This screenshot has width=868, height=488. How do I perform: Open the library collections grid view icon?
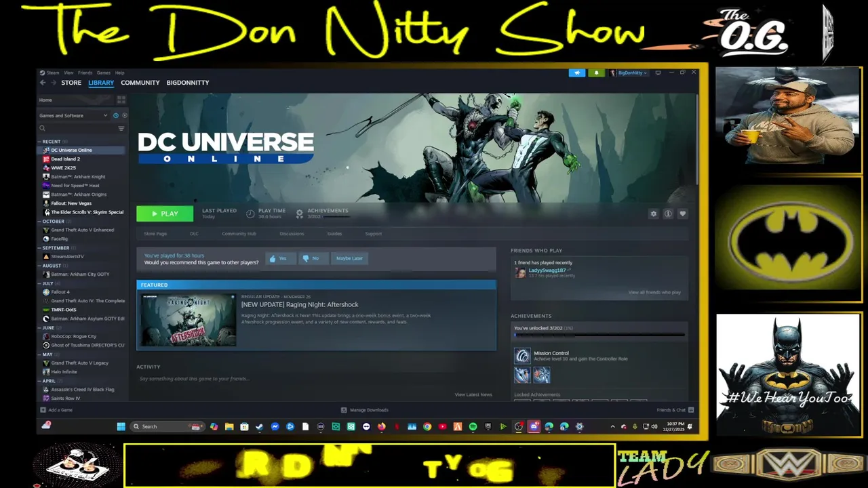(x=121, y=100)
